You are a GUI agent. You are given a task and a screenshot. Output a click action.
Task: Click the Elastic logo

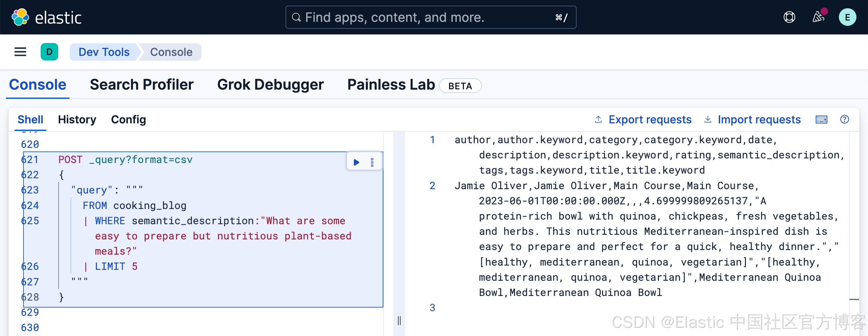tap(47, 17)
